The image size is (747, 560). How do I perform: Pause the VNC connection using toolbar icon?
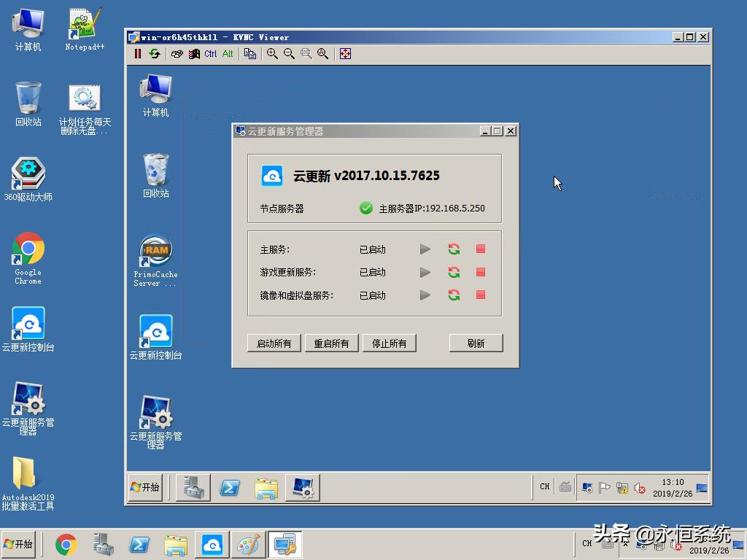tap(137, 53)
